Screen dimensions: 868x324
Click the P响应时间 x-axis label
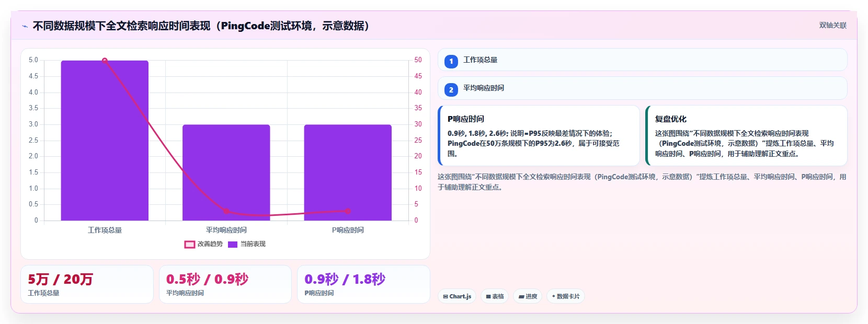(x=348, y=230)
